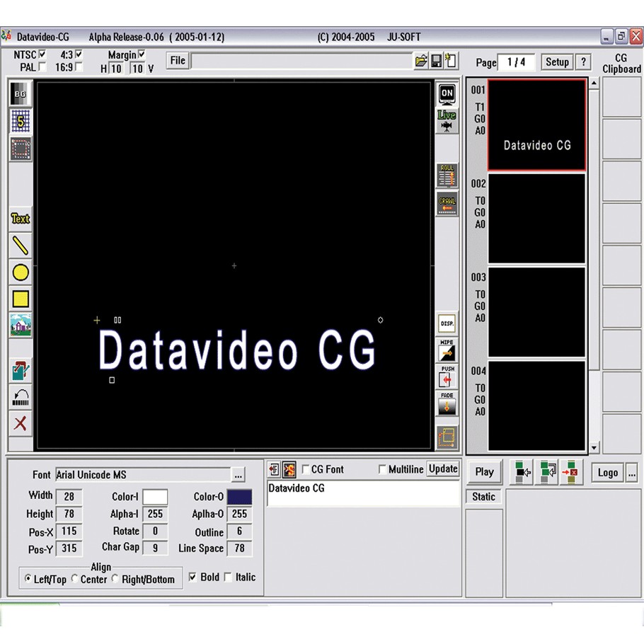The height and width of the screenshot is (644, 644).
Task: Click the Static tab button
Action: pos(483,497)
